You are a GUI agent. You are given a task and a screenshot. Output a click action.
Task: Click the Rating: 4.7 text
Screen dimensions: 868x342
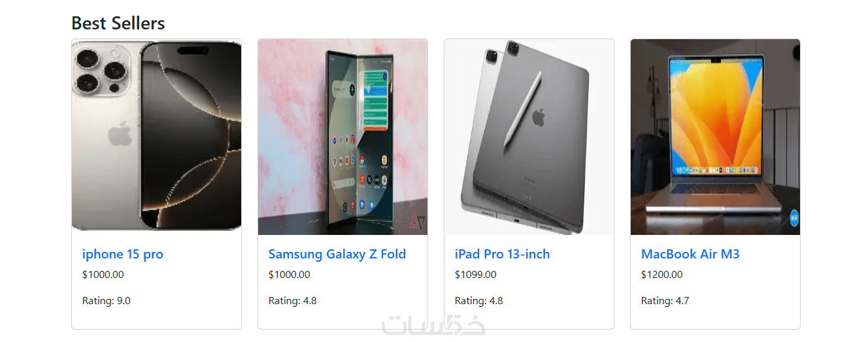click(665, 301)
